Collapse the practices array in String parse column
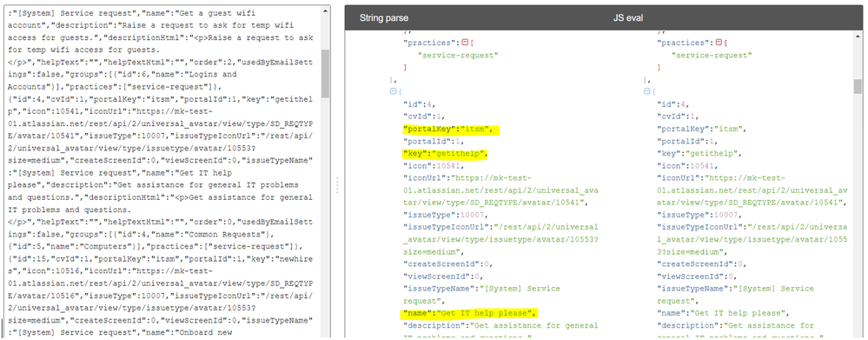Viewport: 868px width, 340px height. tap(465, 43)
